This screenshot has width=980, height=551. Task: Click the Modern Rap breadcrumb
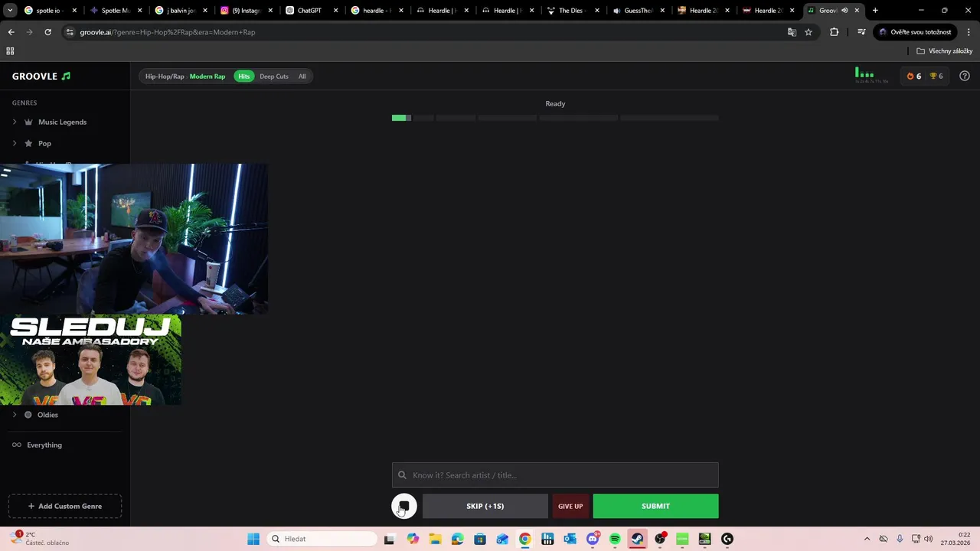coord(207,77)
